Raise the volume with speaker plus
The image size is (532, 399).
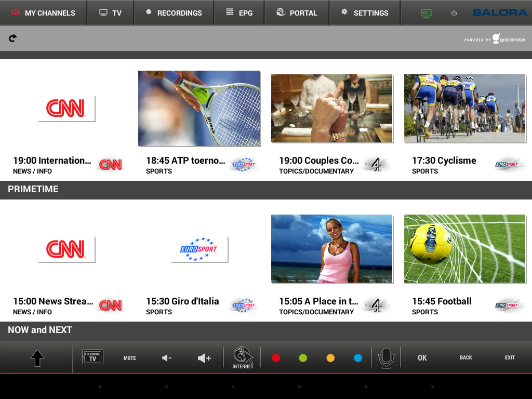(x=204, y=358)
